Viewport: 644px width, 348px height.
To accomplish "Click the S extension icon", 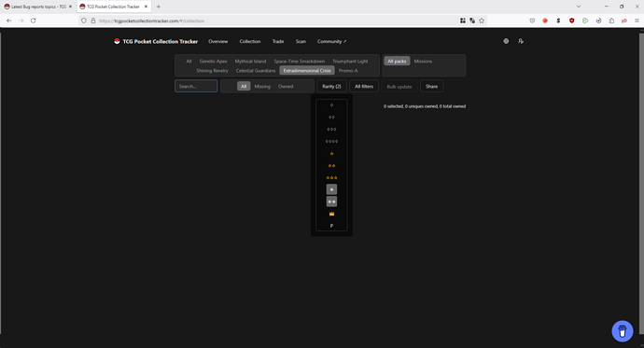I will point(558,21).
